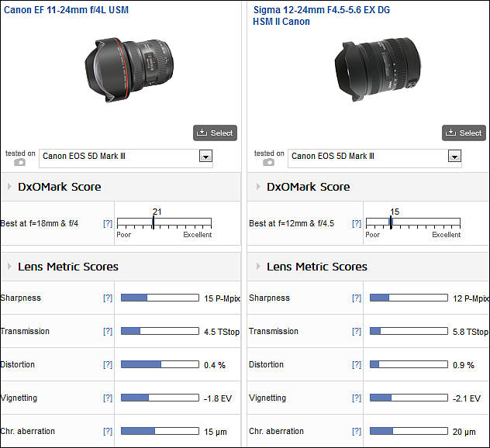Open camera dropdown for the Canon EF 11-24mm lens
The image size is (490, 448).
[x=205, y=157]
